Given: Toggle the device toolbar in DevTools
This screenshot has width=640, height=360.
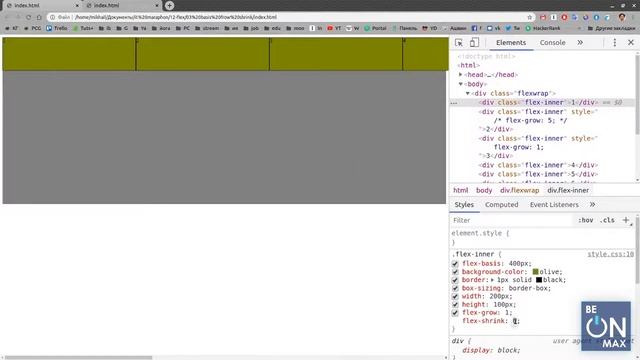Looking at the screenshot, I should [x=474, y=42].
